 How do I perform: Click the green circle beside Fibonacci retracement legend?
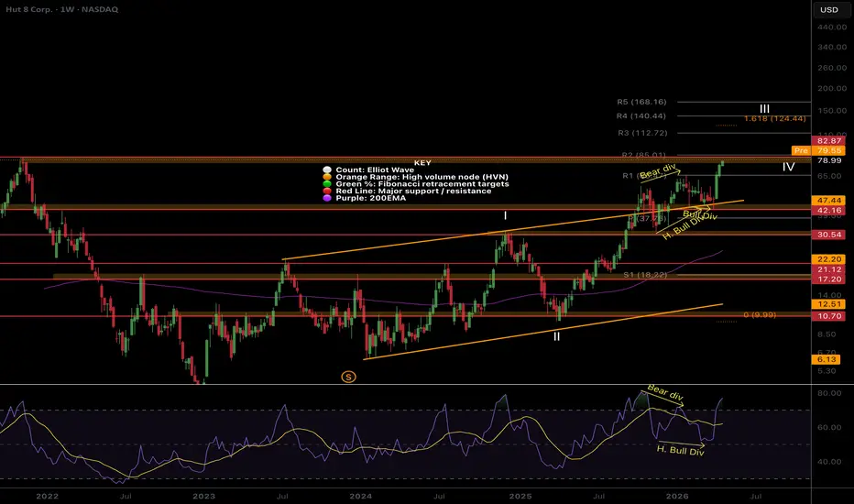pos(327,184)
